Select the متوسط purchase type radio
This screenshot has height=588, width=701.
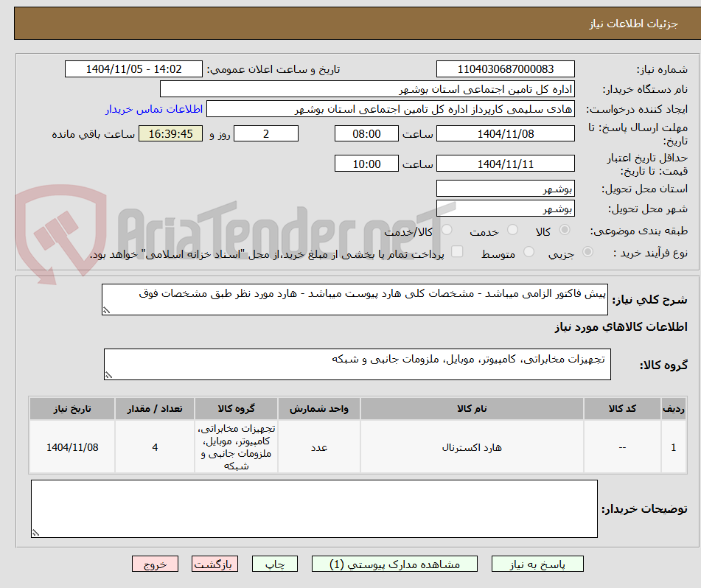tap(529, 252)
